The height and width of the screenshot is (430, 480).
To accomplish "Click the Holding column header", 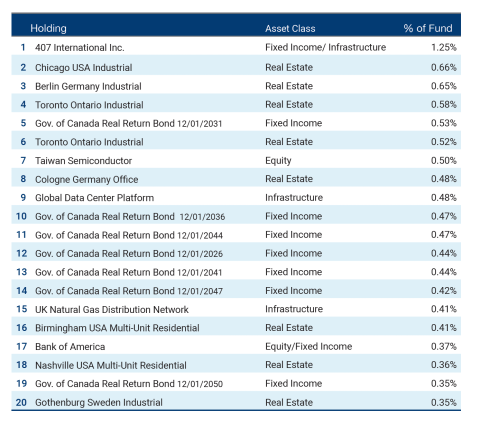I will [48, 28].
